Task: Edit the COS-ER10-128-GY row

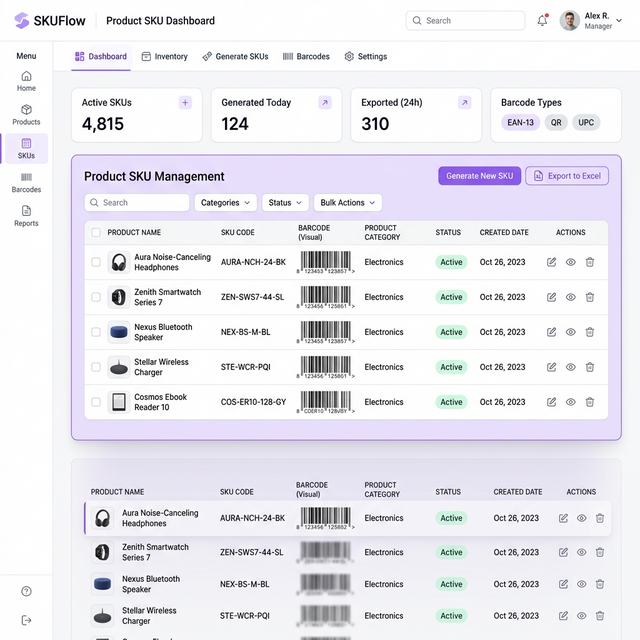Action: pos(551,402)
